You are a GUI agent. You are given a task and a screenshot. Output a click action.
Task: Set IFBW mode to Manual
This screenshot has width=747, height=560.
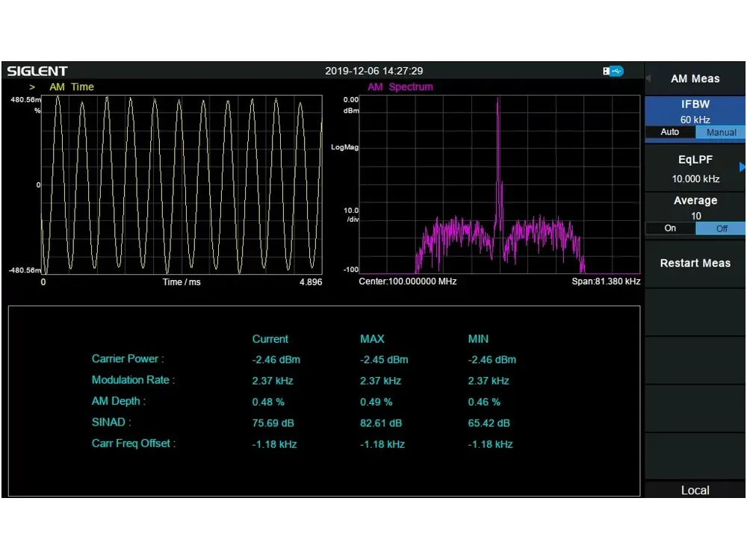click(721, 132)
